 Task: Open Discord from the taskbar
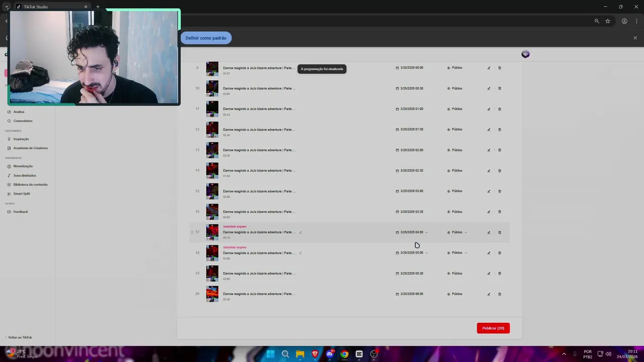(330, 354)
